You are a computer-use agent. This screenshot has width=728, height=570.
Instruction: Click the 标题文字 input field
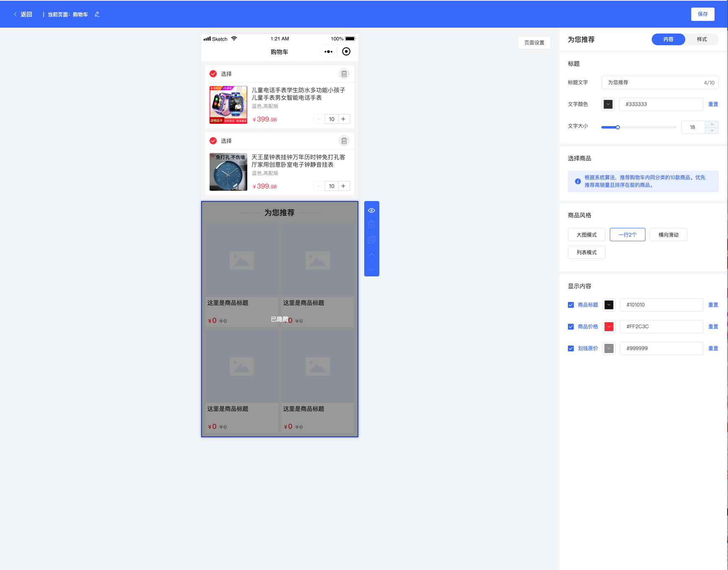pos(654,83)
